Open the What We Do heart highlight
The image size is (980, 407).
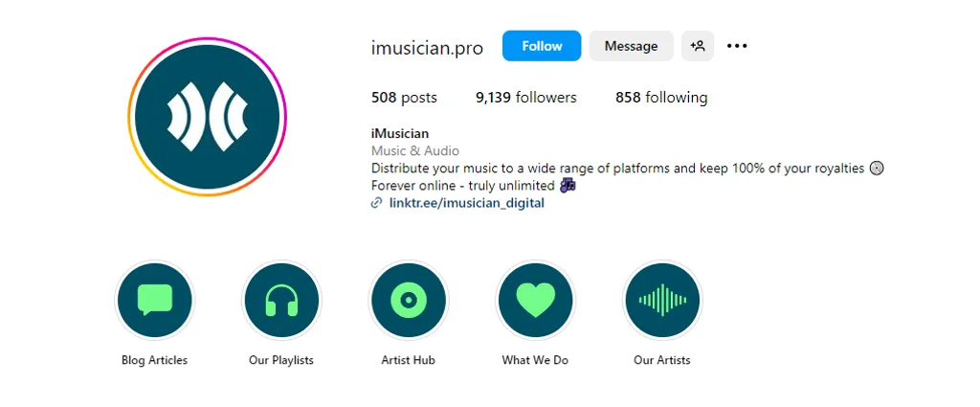click(x=535, y=301)
